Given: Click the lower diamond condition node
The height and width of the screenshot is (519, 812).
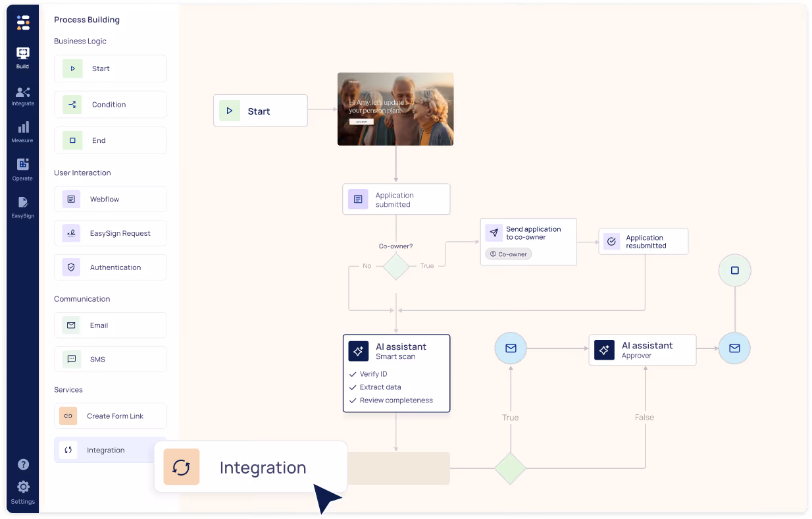Looking at the screenshot, I should coord(511,468).
